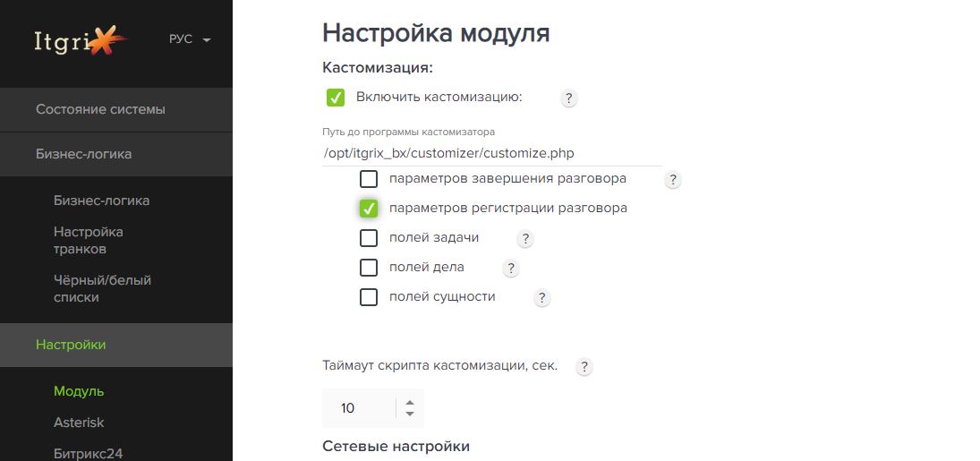980x461 pixels.
Task: Enable 'параметров завершения разговора' checkbox
Action: [369, 179]
